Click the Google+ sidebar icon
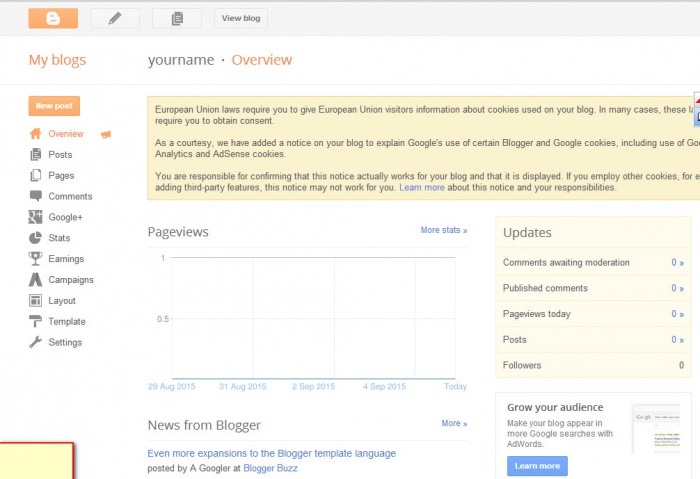 click(x=36, y=217)
